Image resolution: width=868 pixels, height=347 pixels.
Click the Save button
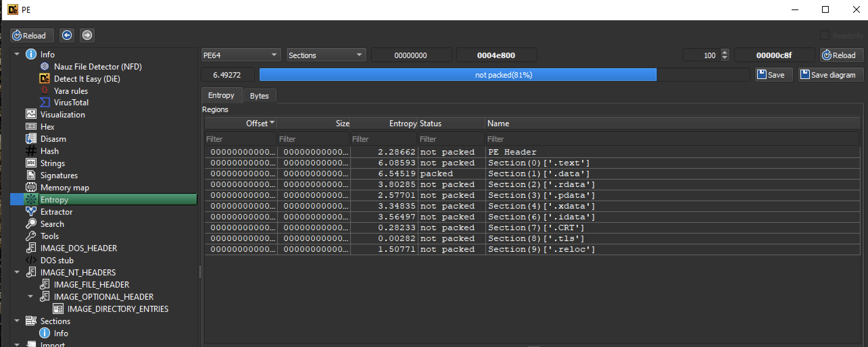(x=774, y=75)
